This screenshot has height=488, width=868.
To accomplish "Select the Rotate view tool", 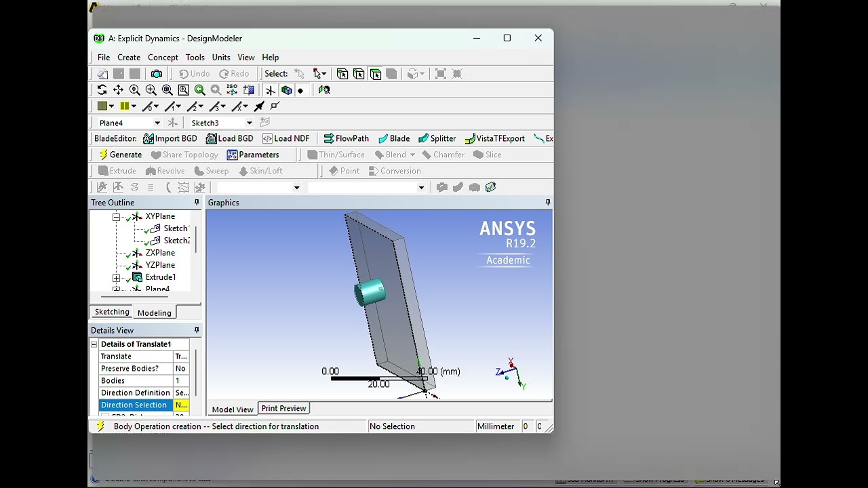I will [x=102, y=90].
